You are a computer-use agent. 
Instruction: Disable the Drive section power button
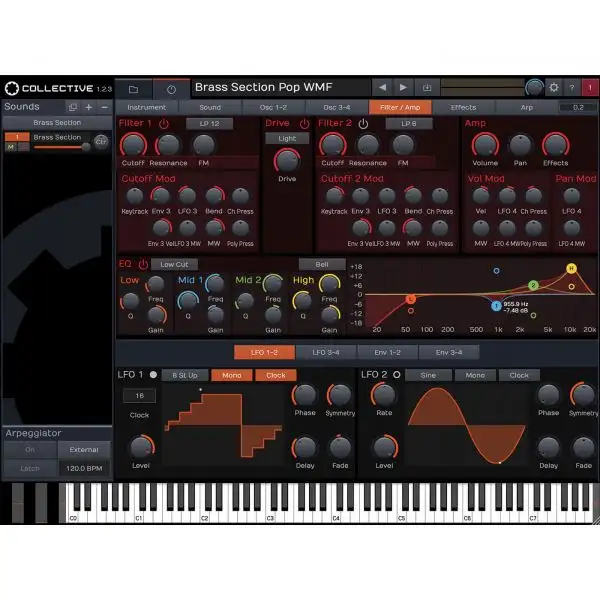pyautogui.click(x=304, y=124)
